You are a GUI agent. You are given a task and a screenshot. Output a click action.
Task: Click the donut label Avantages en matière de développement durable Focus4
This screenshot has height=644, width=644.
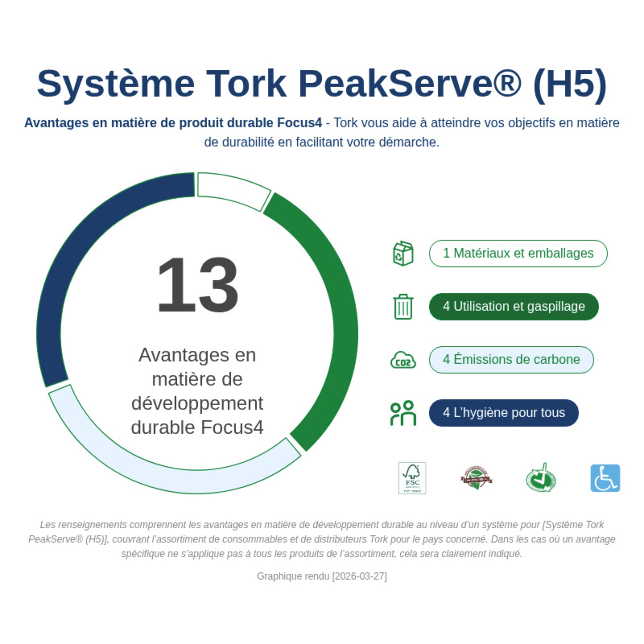click(x=197, y=391)
